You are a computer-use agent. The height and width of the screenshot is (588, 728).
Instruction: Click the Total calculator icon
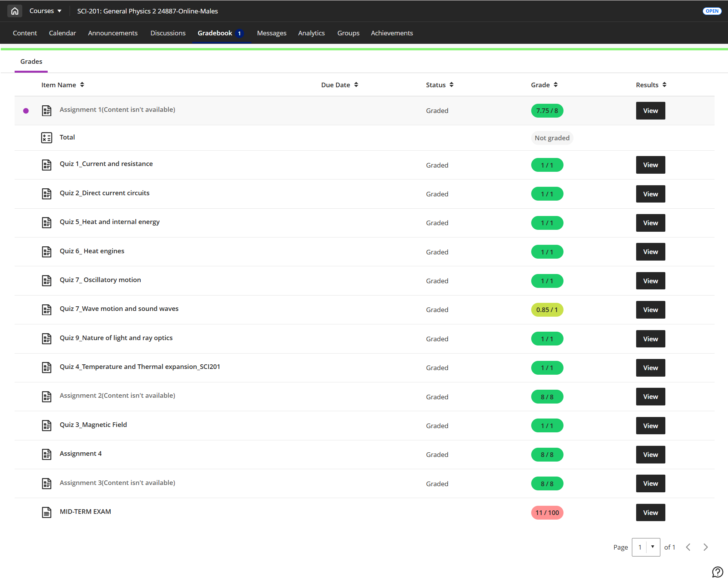[x=47, y=138]
